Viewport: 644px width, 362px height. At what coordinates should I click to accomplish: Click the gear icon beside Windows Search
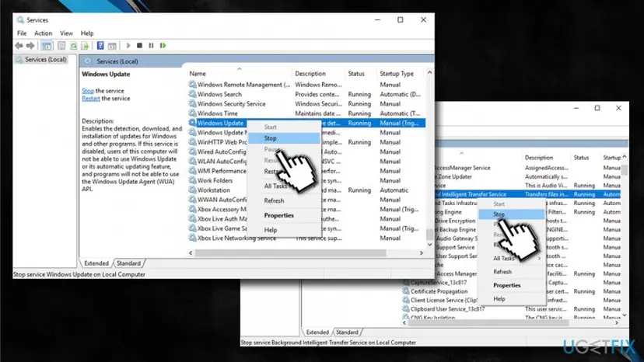click(192, 94)
